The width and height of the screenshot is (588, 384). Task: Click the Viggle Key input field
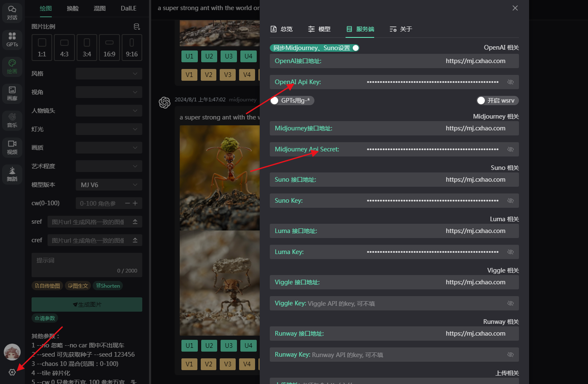pyautogui.click(x=394, y=303)
